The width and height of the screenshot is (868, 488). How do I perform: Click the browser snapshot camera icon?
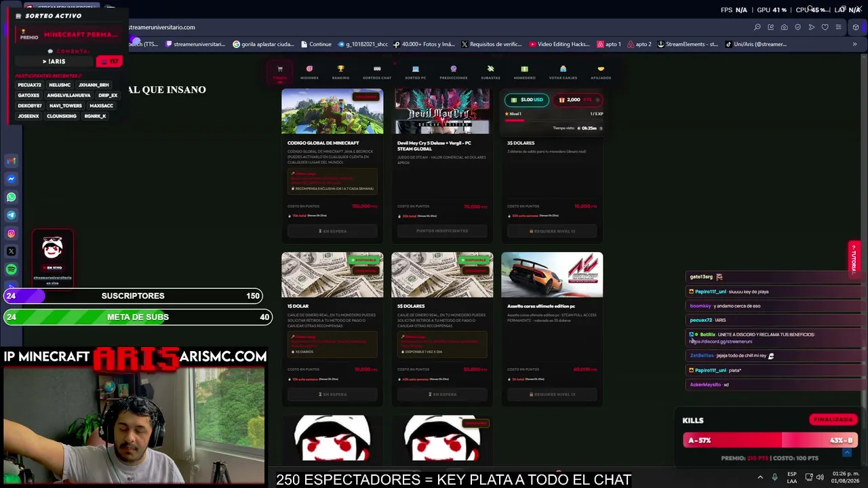(784, 27)
